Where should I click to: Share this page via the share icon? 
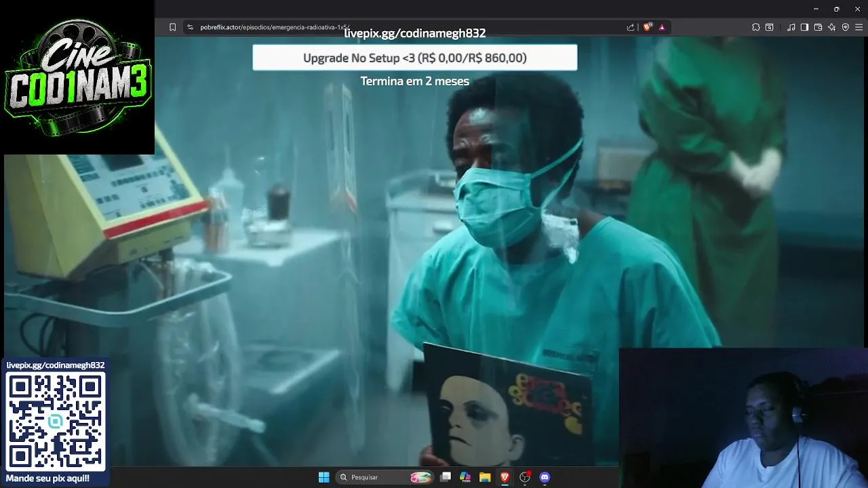click(x=631, y=27)
